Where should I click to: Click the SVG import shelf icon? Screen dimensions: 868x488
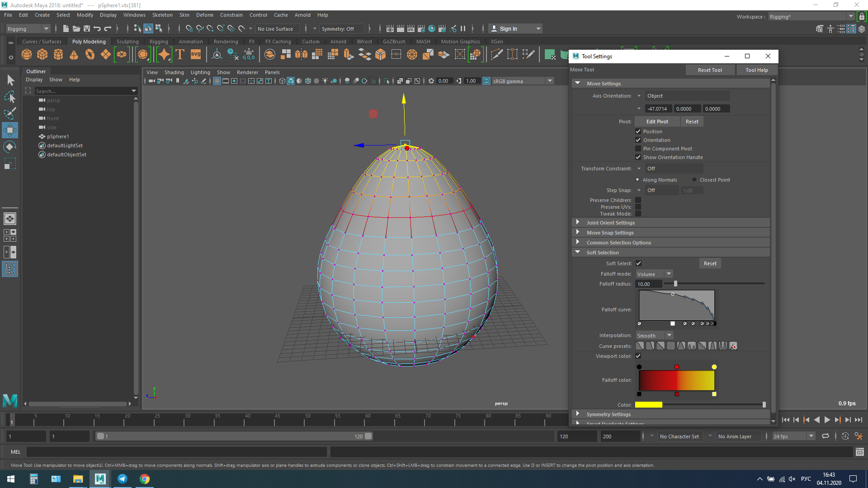(x=196, y=55)
